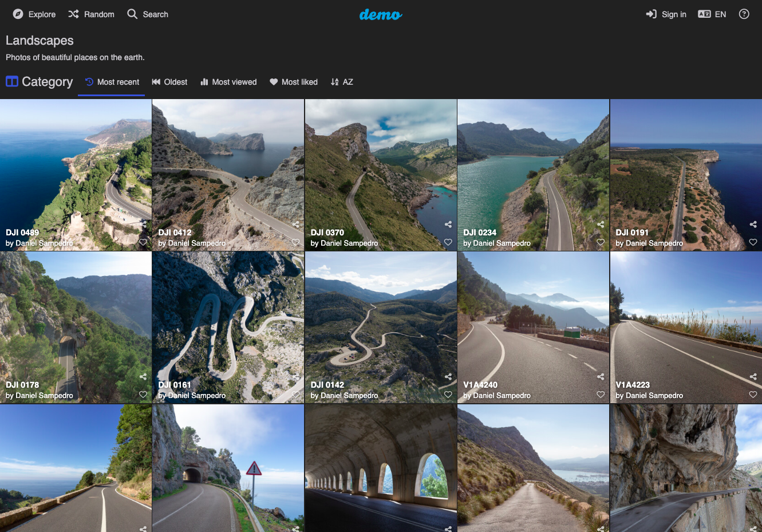Share the DJI 0234 photo
762x532 pixels.
(601, 224)
